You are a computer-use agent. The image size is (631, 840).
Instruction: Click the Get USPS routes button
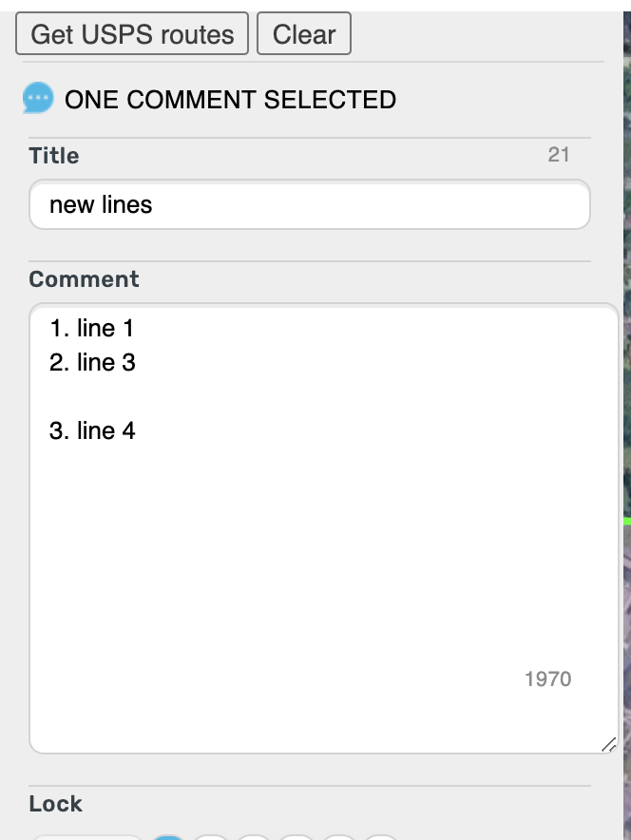pyautogui.click(x=132, y=34)
